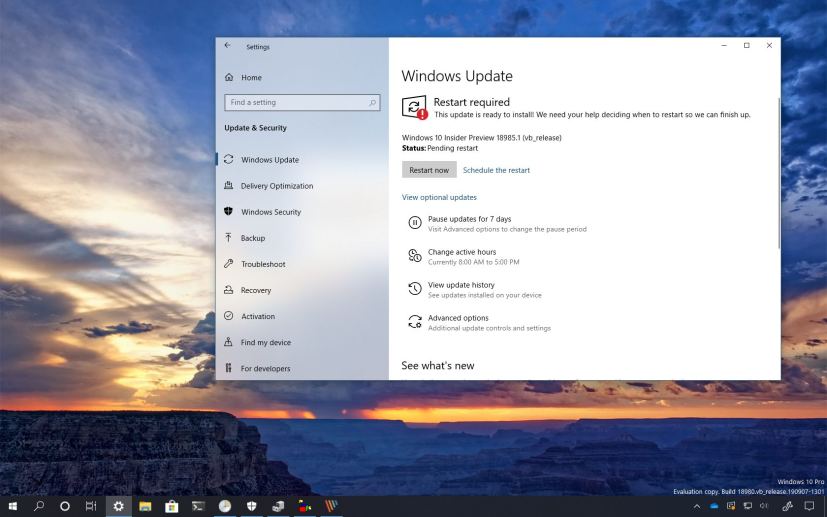Open taskbar Search magnifier
This screenshot has height=517, width=827.
(39, 506)
